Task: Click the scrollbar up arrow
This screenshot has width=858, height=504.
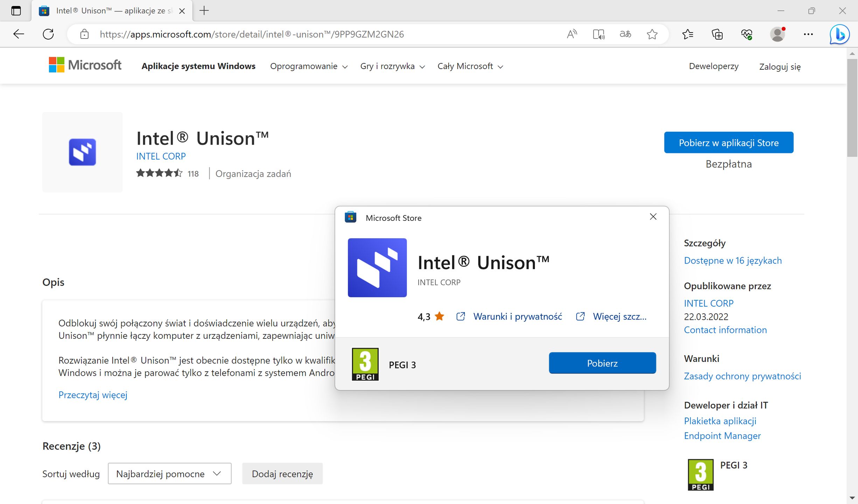Action: pyautogui.click(x=852, y=54)
